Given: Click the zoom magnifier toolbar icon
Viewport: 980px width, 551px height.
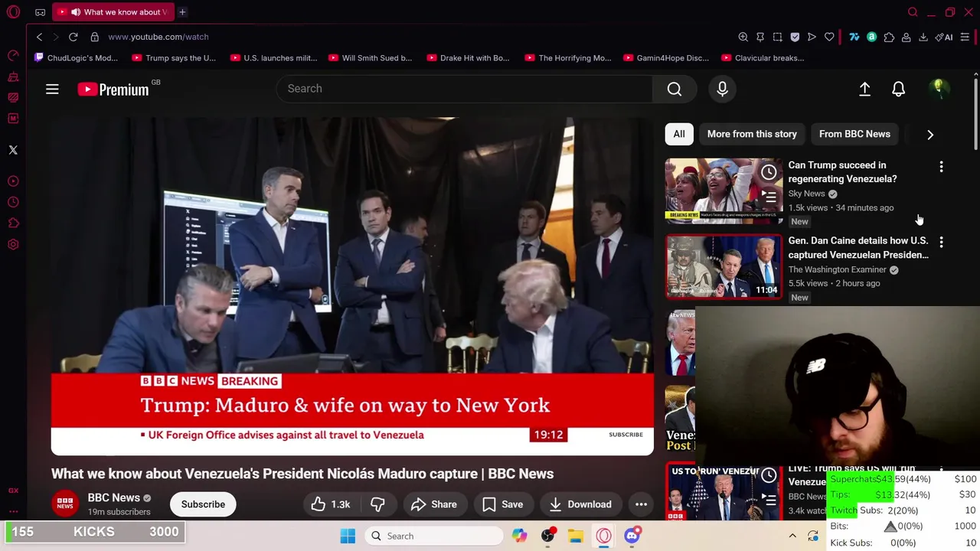Looking at the screenshot, I should point(743,37).
